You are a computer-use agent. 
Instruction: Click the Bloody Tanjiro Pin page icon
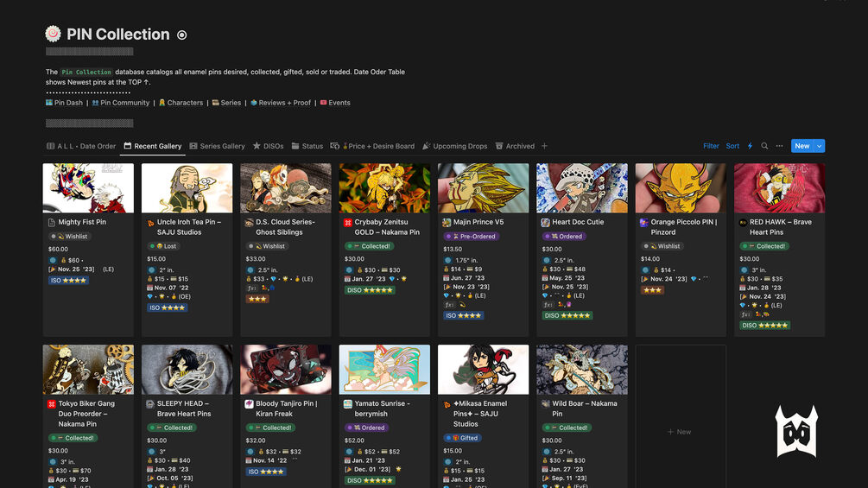point(249,404)
